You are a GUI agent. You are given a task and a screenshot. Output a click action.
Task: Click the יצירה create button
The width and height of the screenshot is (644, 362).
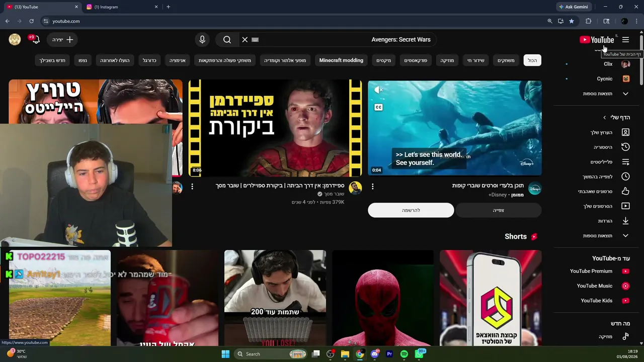(63, 40)
